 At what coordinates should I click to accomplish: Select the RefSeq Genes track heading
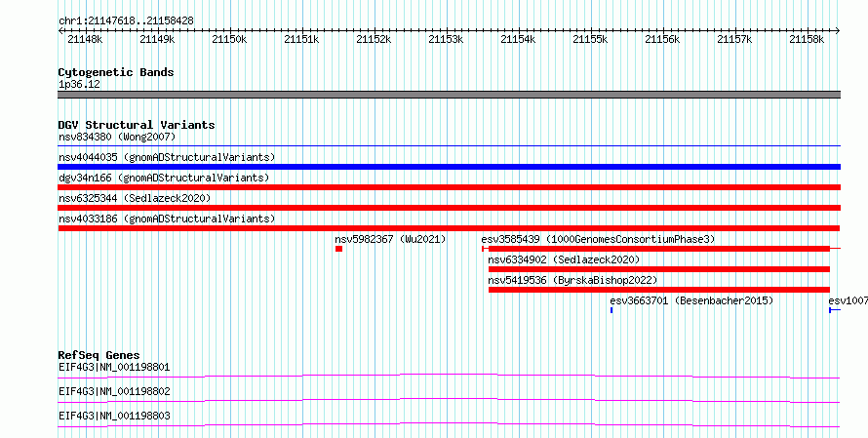(x=99, y=355)
